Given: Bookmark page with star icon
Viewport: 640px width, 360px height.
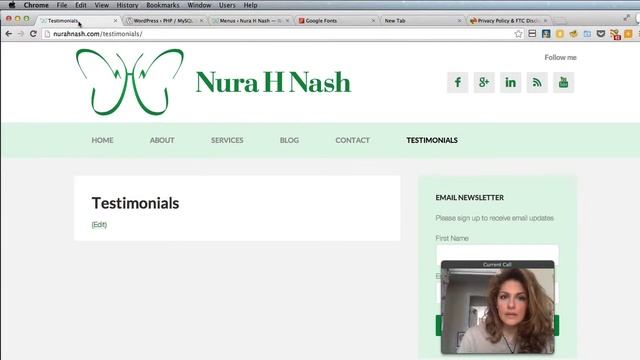Looking at the screenshot, I should [x=518, y=34].
